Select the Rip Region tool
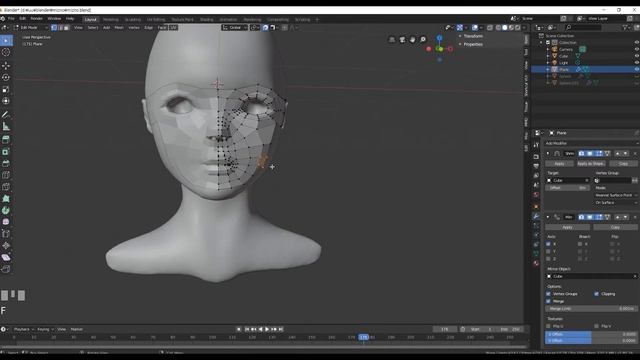 pos(6,269)
